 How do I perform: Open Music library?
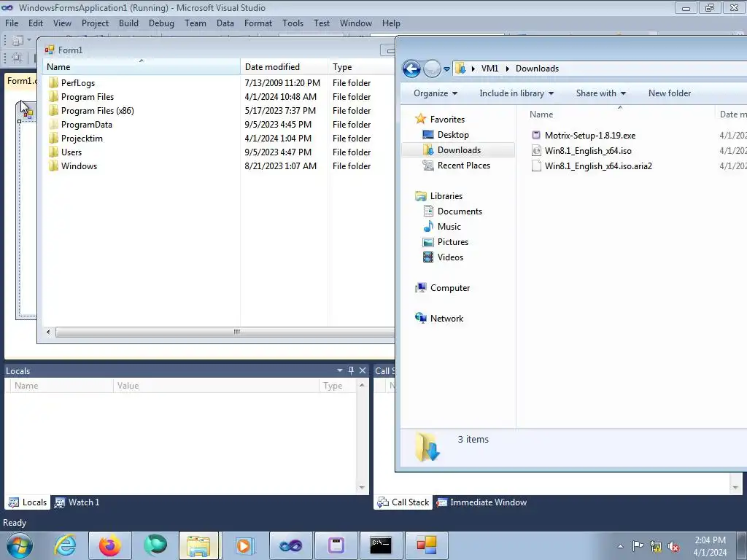[x=449, y=226]
